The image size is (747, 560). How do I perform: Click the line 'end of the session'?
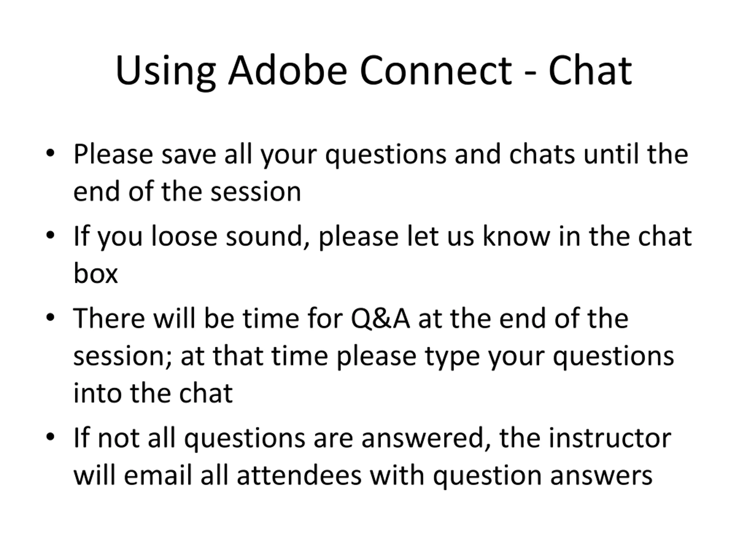(187, 191)
